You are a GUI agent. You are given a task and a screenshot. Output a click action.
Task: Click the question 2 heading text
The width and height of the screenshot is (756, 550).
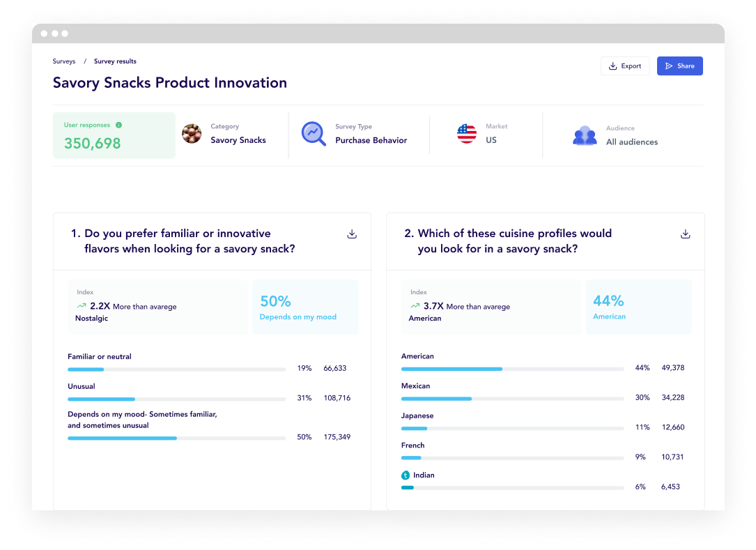click(x=508, y=240)
